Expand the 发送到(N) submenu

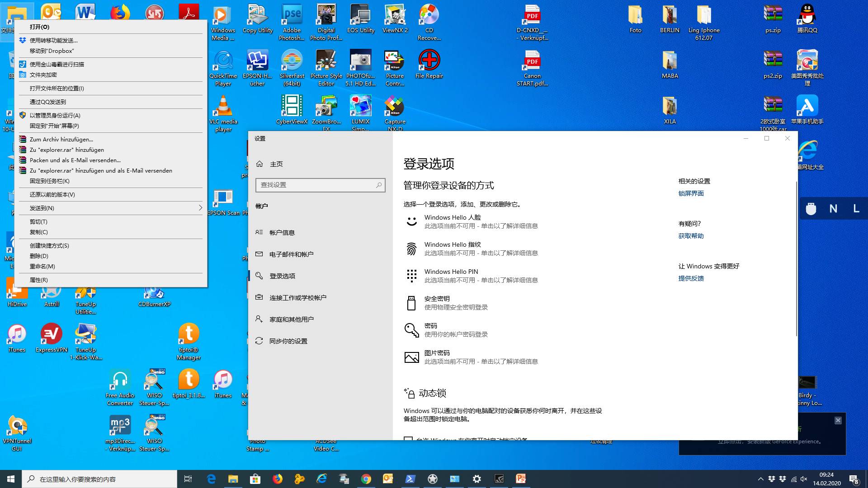[x=111, y=208]
